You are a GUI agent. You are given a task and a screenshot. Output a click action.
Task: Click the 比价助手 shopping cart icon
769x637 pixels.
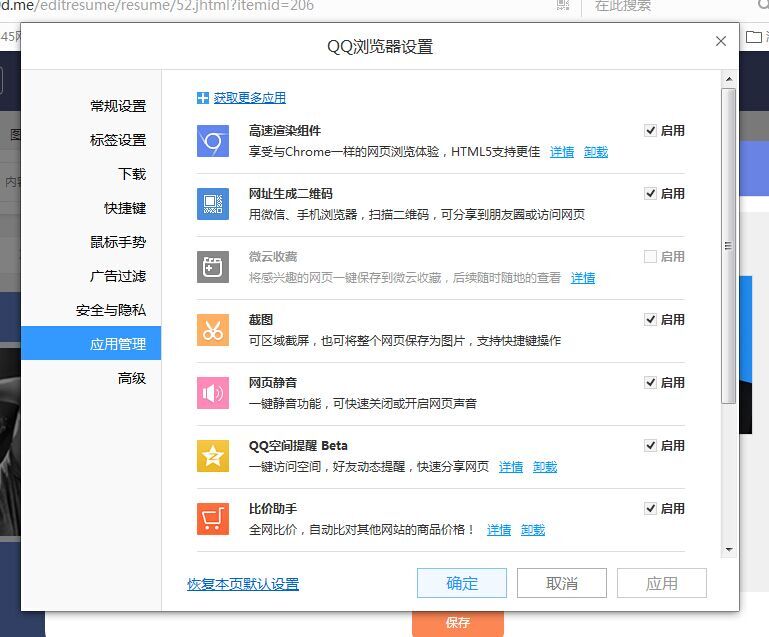(213, 519)
